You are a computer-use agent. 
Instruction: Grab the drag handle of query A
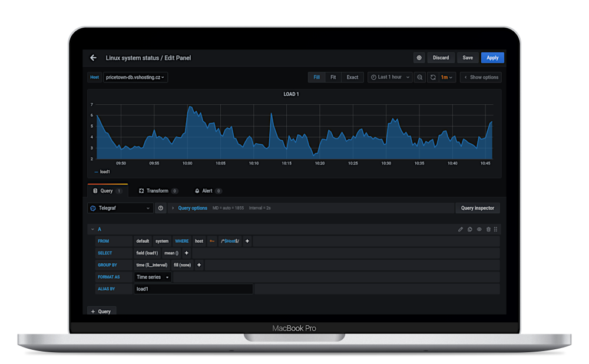(x=495, y=229)
